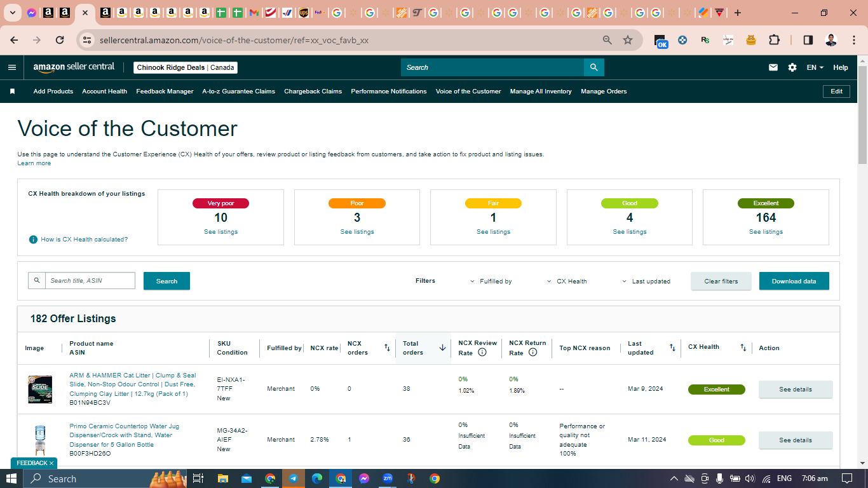Screen dimensions: 868x488
Task: Open the Seller Central hamburger menu
Action: pos(12,67)
